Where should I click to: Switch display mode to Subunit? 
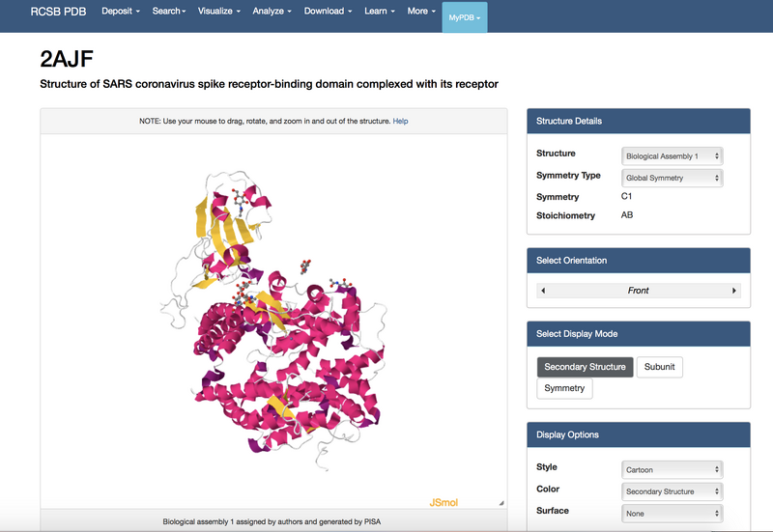660,367
